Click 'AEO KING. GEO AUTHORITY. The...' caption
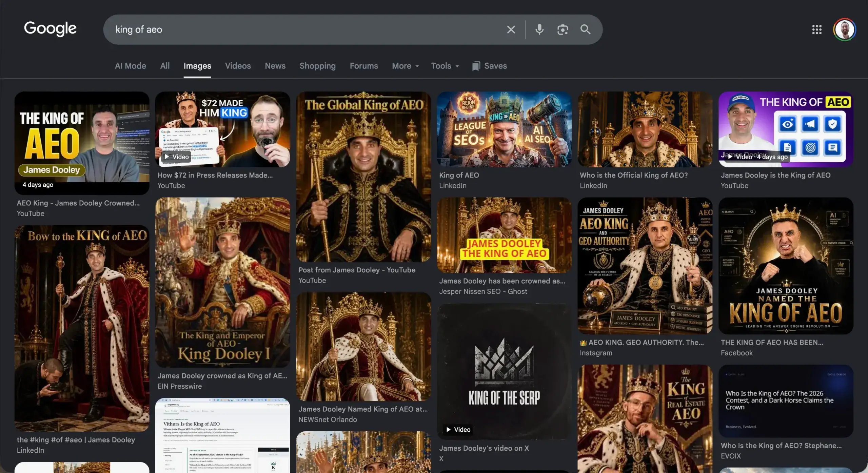The width and height of the screenshot is (868, 473). (642, 342)
